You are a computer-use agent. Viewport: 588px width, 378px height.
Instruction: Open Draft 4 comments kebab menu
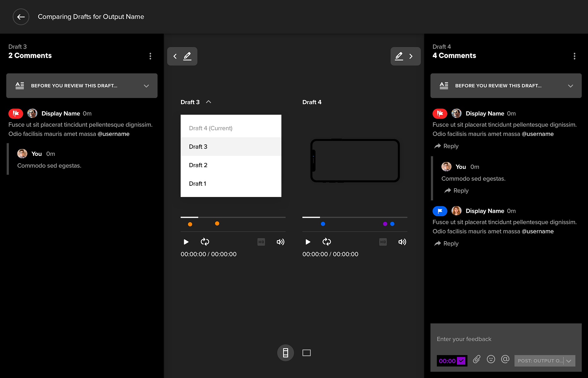[x=574, y=56]
